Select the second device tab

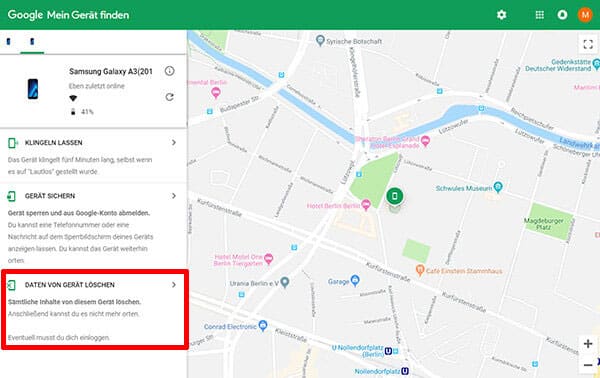click(x=32, y=41)
